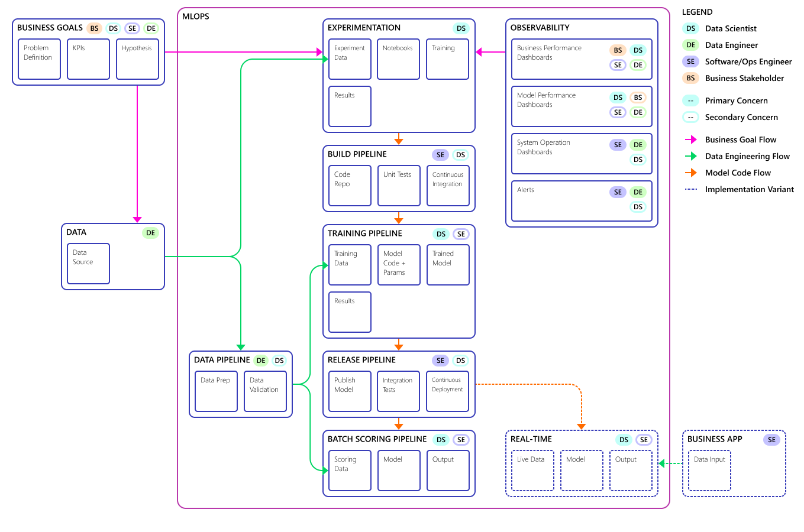Click the orange arrow between Experimentation and Build Pipeline
Viewport: 804px width, 532px height.
pos(399,139)
